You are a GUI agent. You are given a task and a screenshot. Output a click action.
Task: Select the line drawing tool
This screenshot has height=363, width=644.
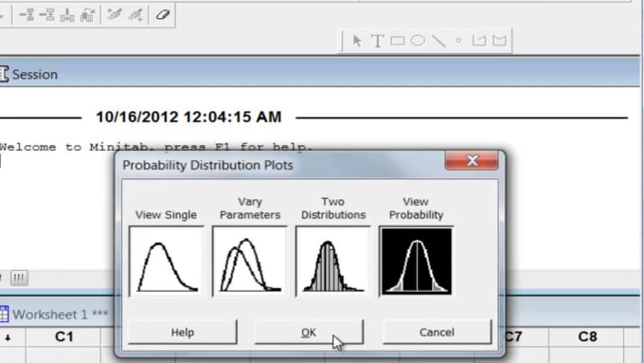tap(438, 41)
